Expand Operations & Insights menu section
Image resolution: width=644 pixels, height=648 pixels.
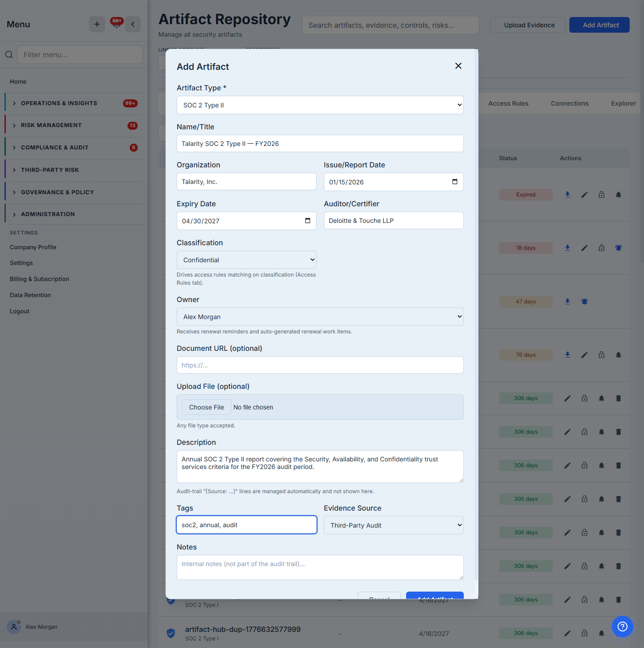[x=74, y=103]
